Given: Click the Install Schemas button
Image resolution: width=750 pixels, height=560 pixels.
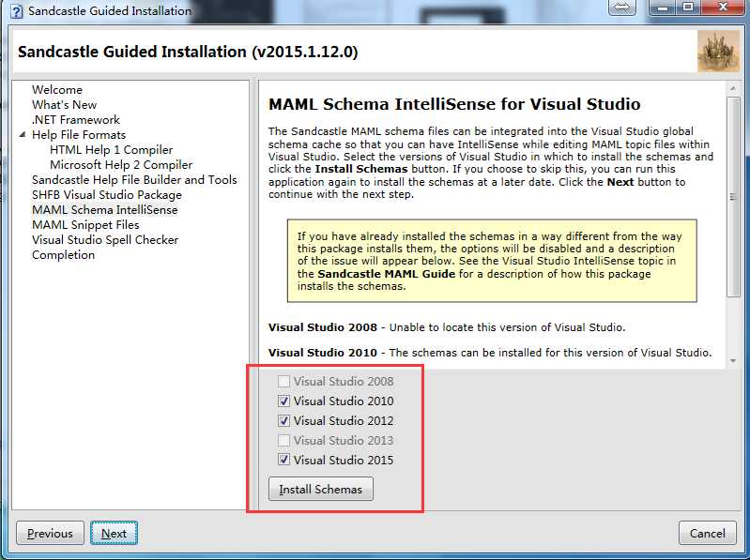Looking at the screenshot, I should click(x=320, y=490).
